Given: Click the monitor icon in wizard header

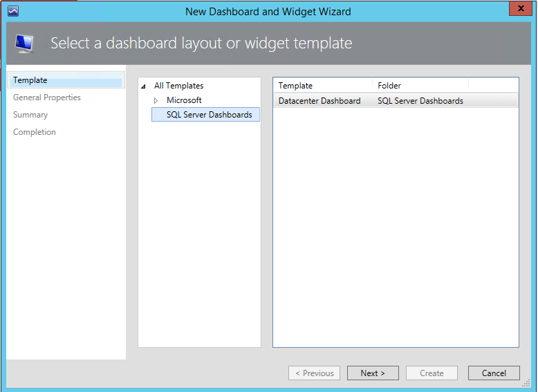Looking at the screenshot, I should point(24,44).
